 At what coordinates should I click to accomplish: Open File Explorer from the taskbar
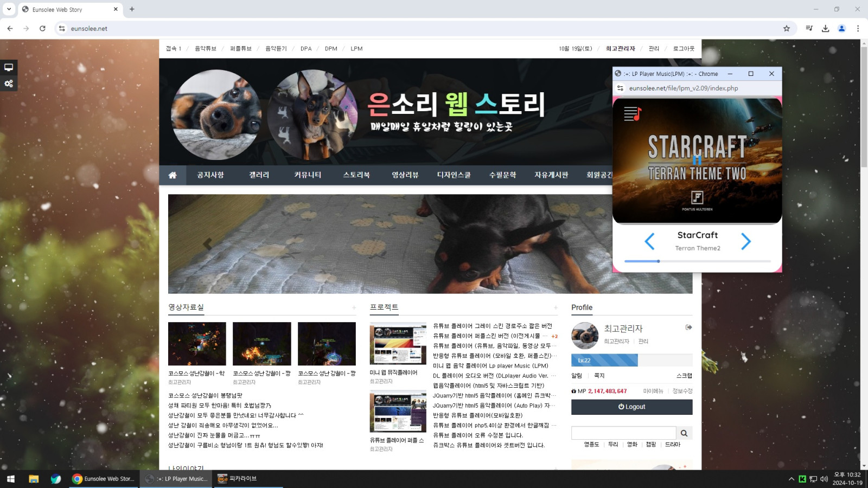34,479
